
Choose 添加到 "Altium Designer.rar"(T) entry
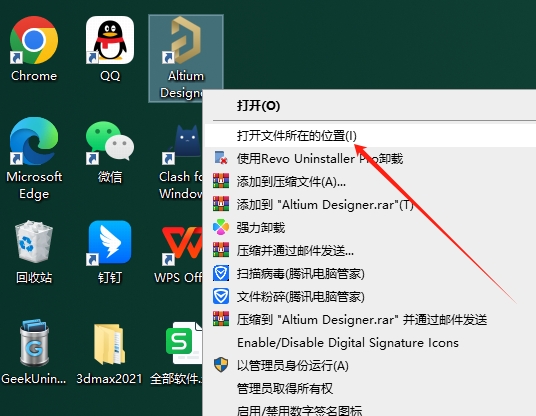(369, 204)
